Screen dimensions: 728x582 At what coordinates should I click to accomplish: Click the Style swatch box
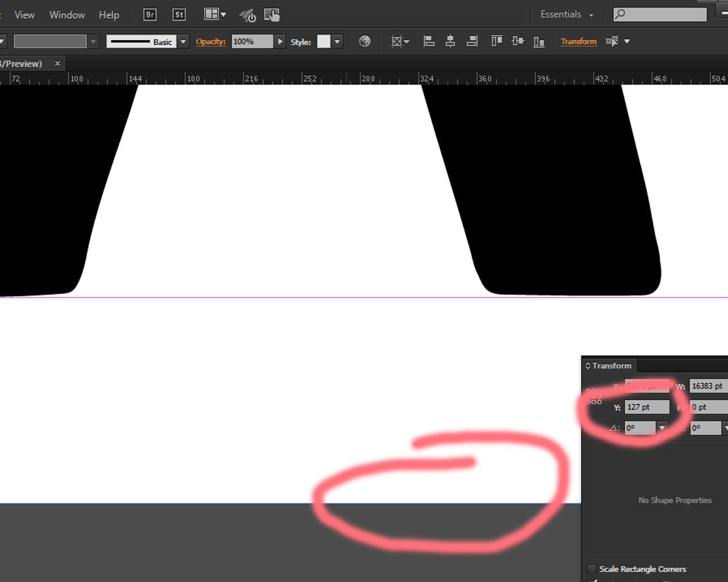[324, 41]
